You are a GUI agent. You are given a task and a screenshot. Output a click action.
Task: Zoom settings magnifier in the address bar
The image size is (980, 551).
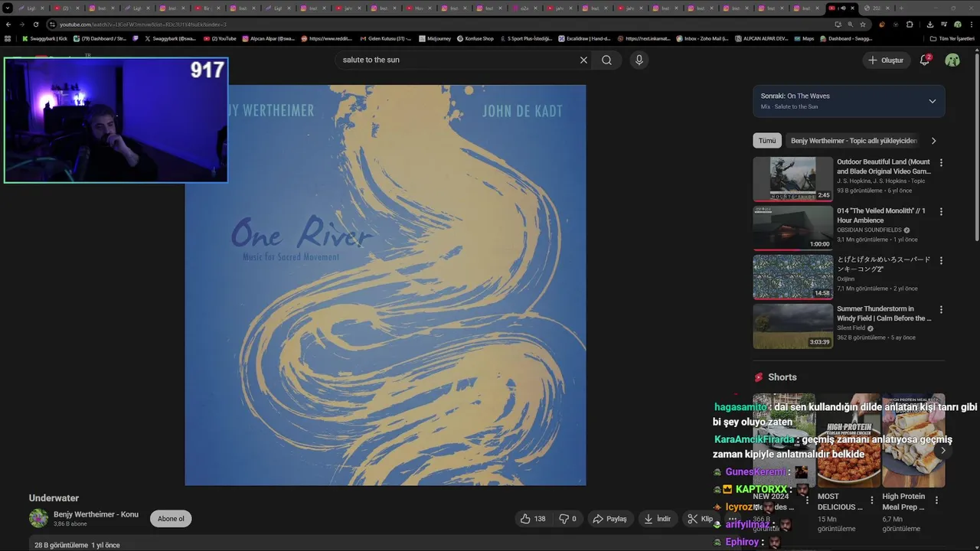coord(850,24)
